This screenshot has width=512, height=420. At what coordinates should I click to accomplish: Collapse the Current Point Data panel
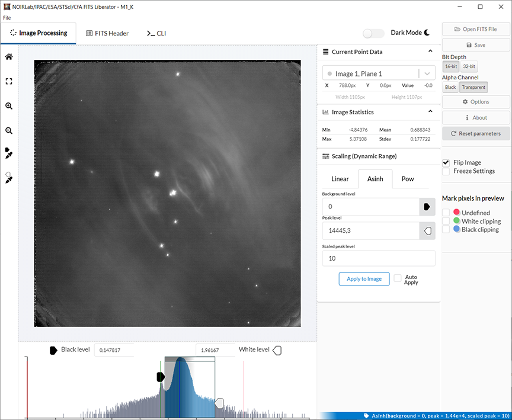click(x=430, y=52)
